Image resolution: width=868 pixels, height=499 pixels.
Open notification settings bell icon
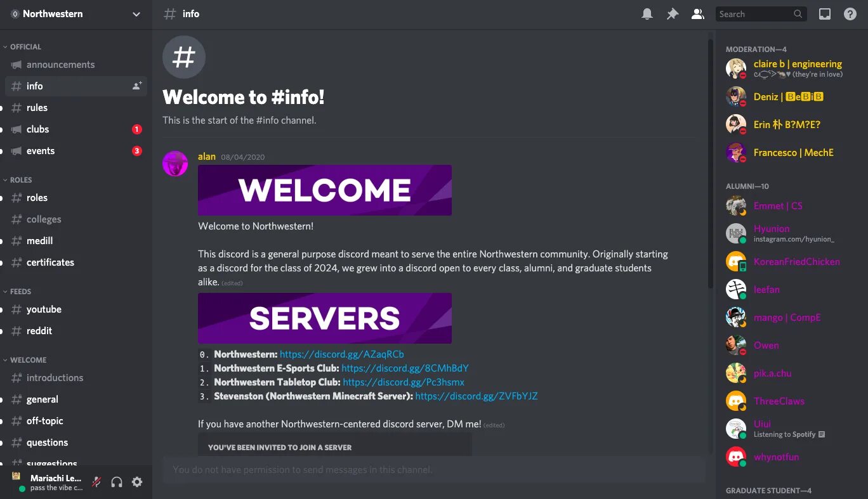click(x=647, y=14)
